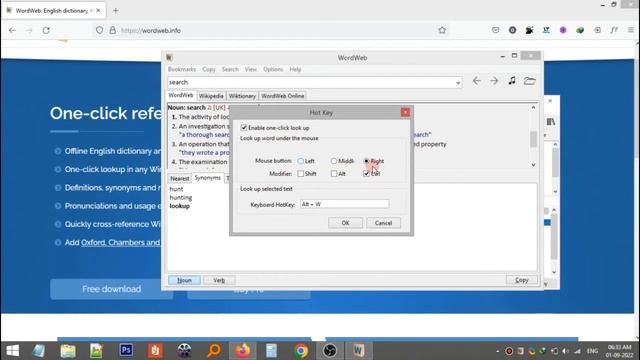
Task: Click the open folder icon in WordWeb
Action: point(529,81)
